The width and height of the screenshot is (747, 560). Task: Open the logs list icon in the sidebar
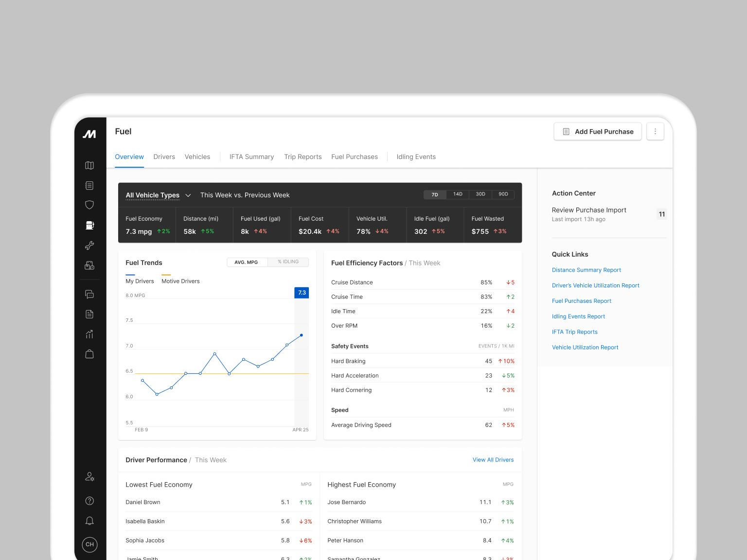tap(89, 185)
